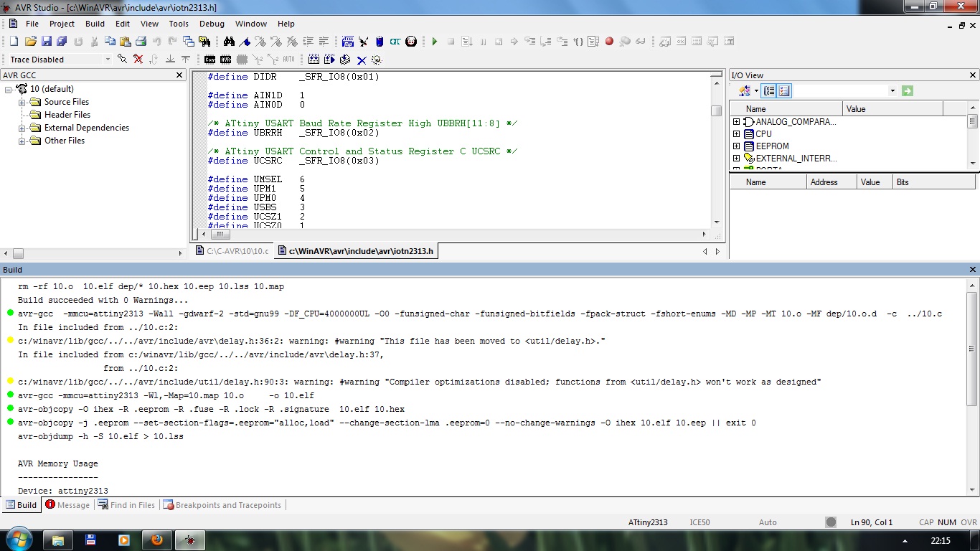Open the Debug menu
980x551 pixels.
pyautogui.click(x=212, y=24)
